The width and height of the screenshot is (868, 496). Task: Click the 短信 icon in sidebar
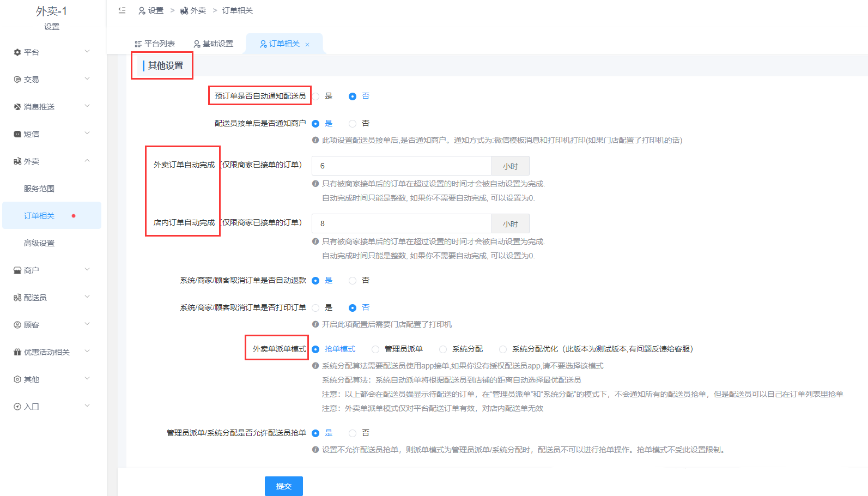pyautogui.click(x=17, y=134)
